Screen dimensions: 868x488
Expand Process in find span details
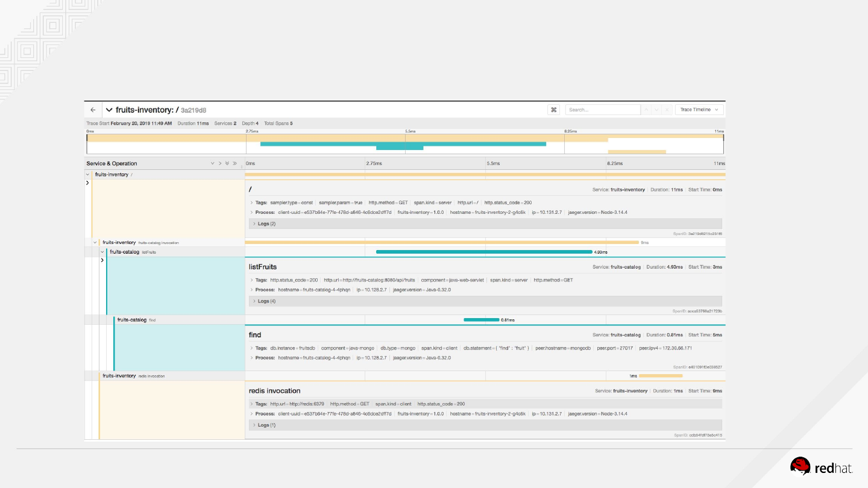(263, 358)
